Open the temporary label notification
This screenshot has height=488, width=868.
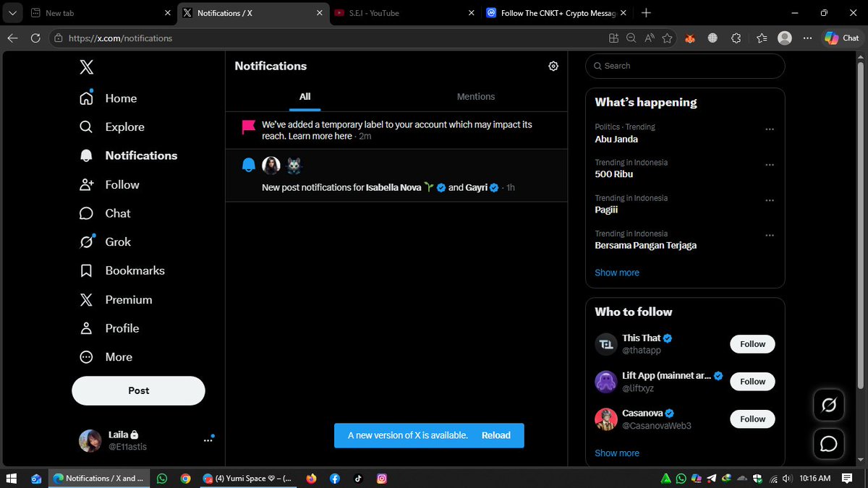(396, 130)
